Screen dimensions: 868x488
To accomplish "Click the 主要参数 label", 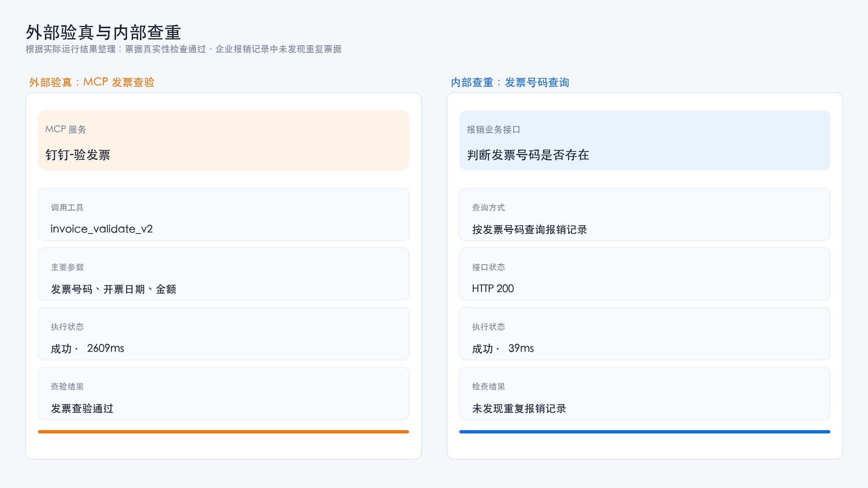I will 67,267.
